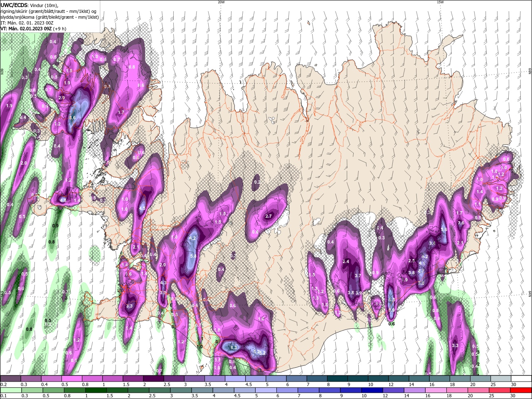This screenshot has width=532, height=399.
Task: Click the '10' label of the lower legend
Action: point(364,396)
